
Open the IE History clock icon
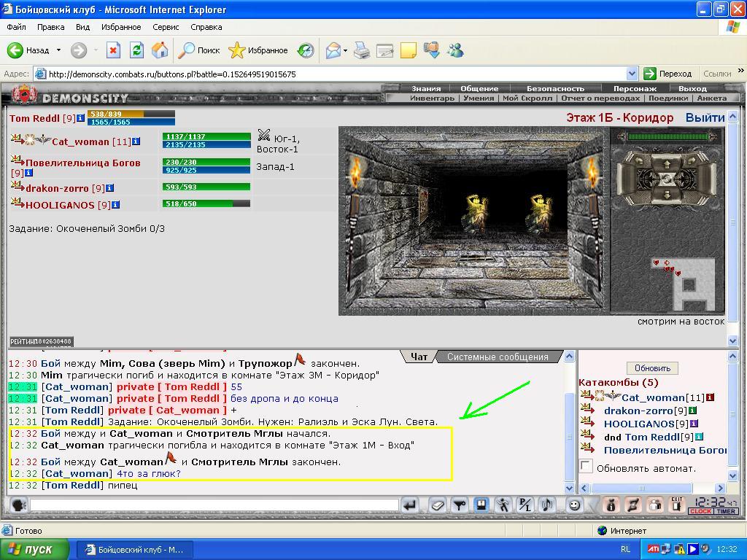coord(306,50)
